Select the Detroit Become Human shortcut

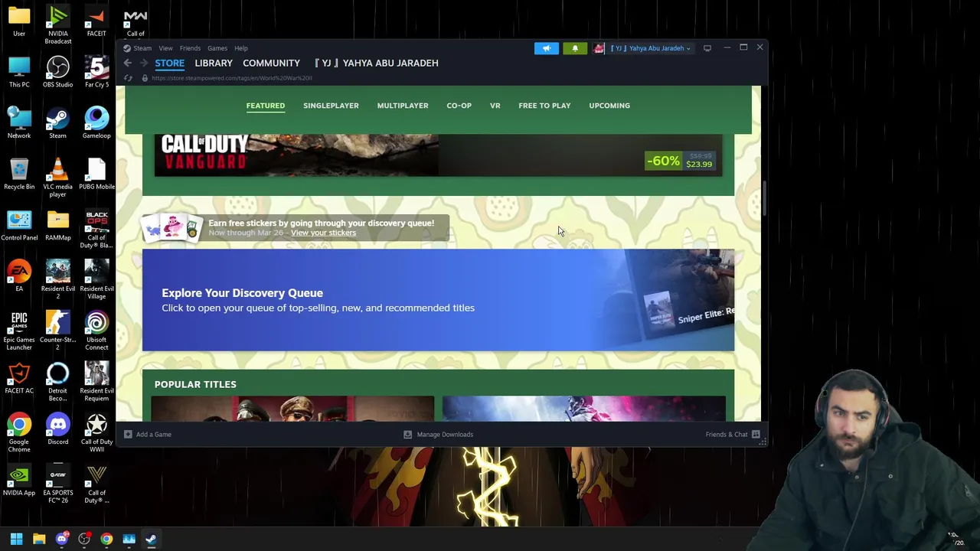click(57, 383)
